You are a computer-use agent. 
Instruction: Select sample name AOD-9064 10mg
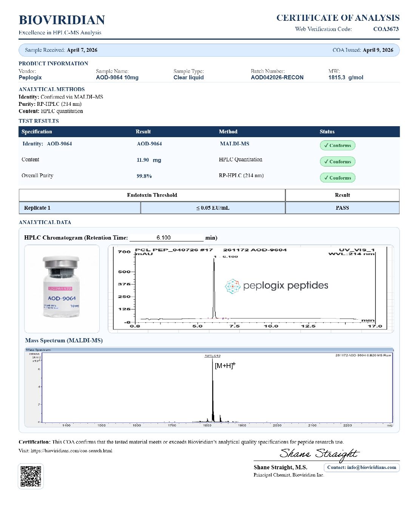(x=117, y=77)
